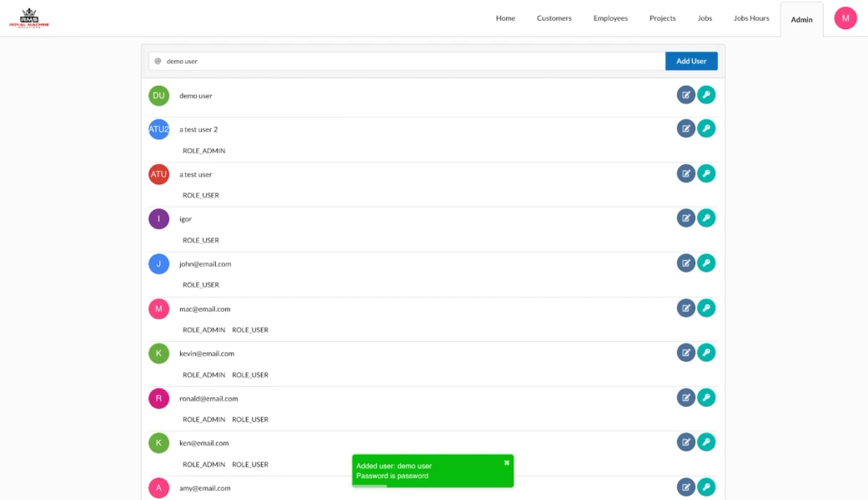Open the Customers tab
868x500 pixels.
(554, 18)
